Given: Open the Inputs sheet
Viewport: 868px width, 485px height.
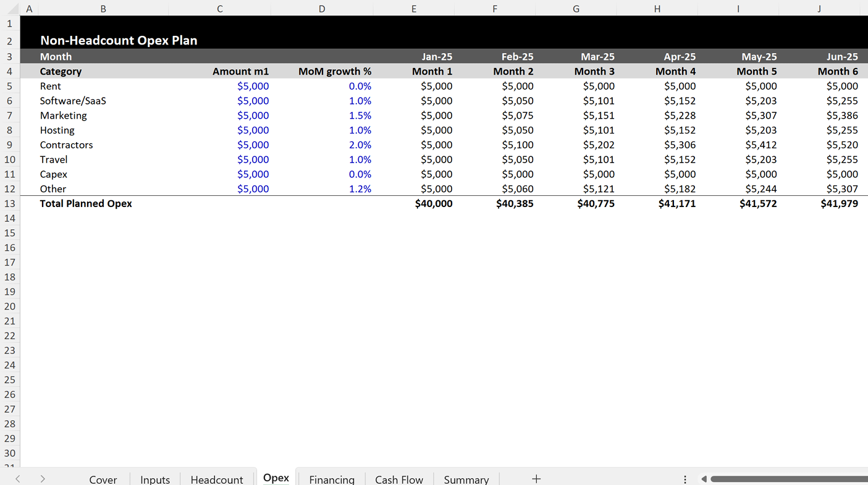Looking at the screenshot, I should click(154, 479).
